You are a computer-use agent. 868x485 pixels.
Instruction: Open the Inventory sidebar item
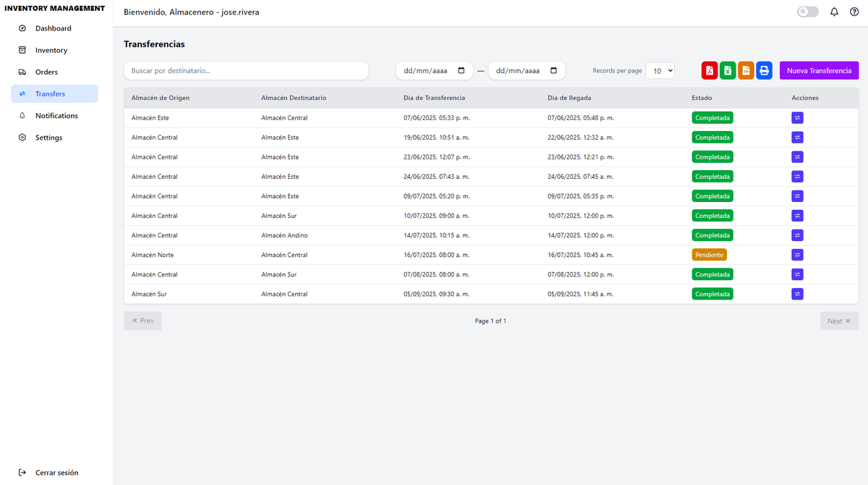pyautogui.click(x=54, y=50)
